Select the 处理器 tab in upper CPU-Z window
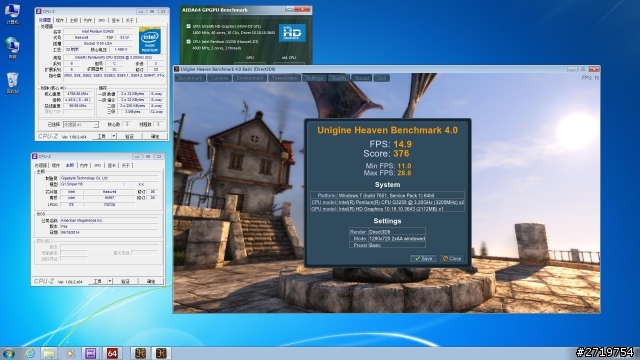This screenshot has height=360, width=640. tap(45, 20)
